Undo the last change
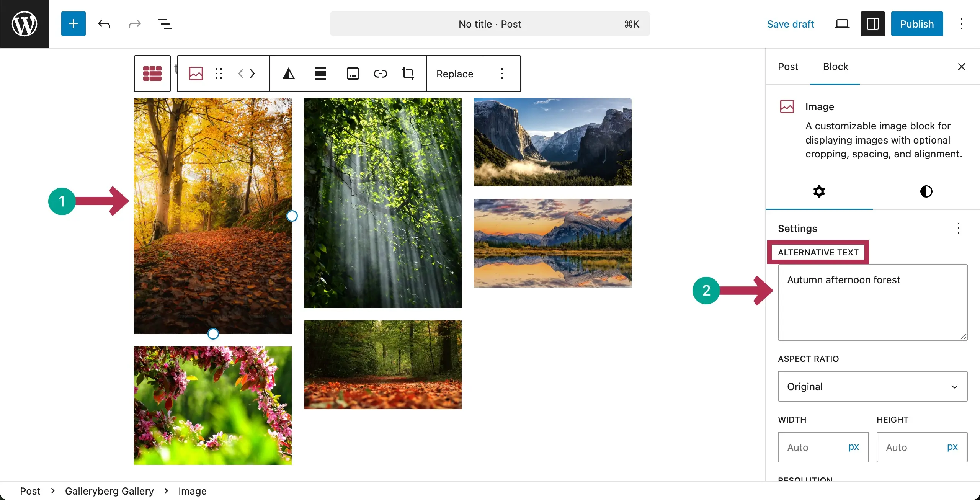The image size is (980, 500). 104,24
